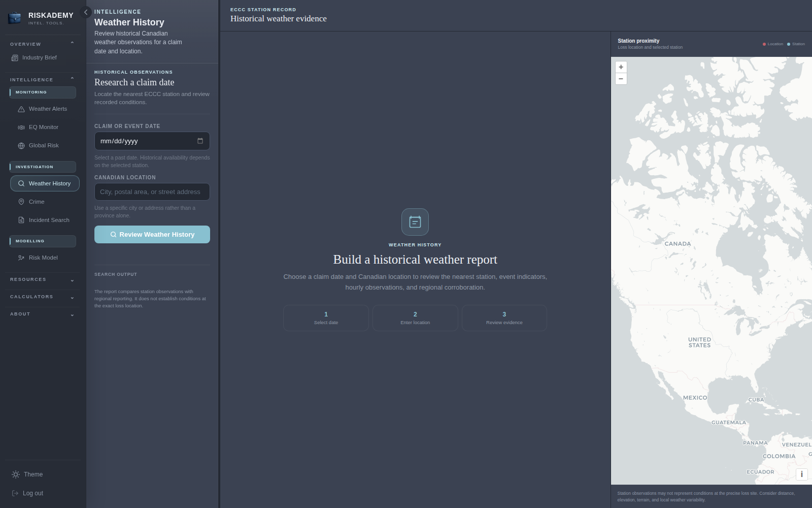Click the Mexico label on the map
The height and width of the screenshot is (508, 812).
[695, 398]
